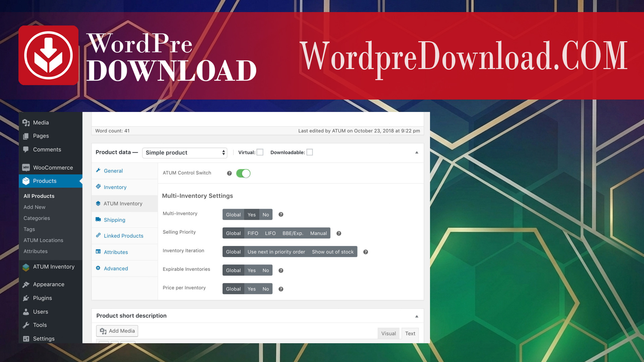Select FIFO for Selling Priority

click(x=253, y=233)
